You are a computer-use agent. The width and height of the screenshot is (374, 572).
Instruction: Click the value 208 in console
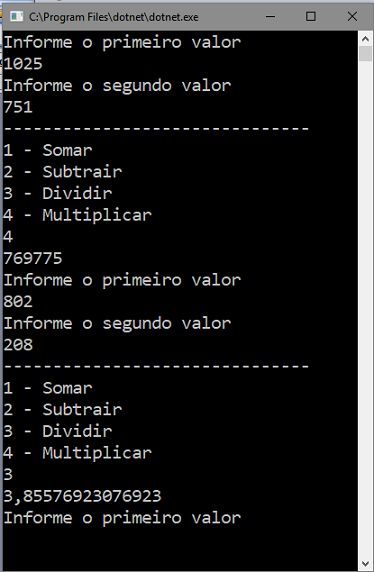coord(18,345)
